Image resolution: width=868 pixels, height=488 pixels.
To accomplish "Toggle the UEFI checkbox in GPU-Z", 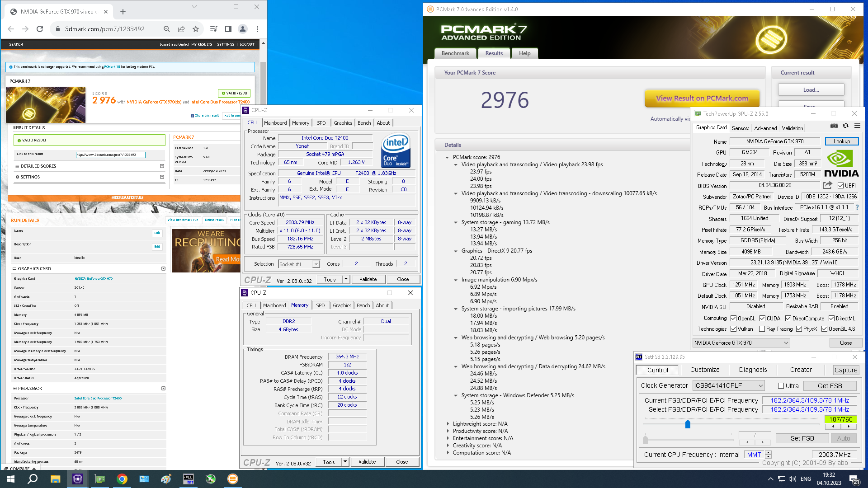I will (x=840, y=186).
